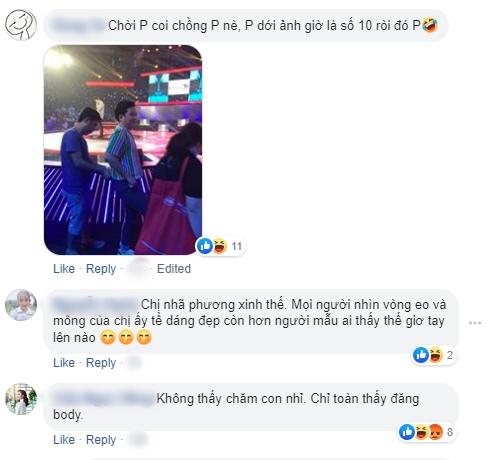Click the like reaction icon on photo comment
Viewport: 491px width, 460px height.
pyautogui.click(x=205, y=246)
